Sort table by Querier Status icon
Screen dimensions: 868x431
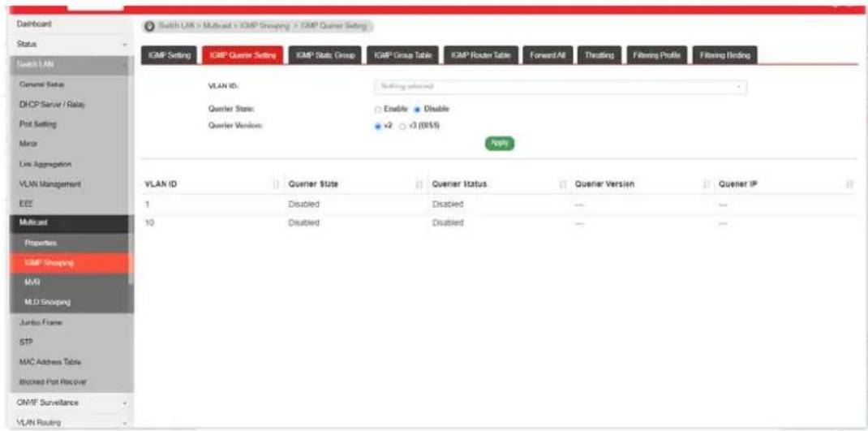click(x=564, y=184)
